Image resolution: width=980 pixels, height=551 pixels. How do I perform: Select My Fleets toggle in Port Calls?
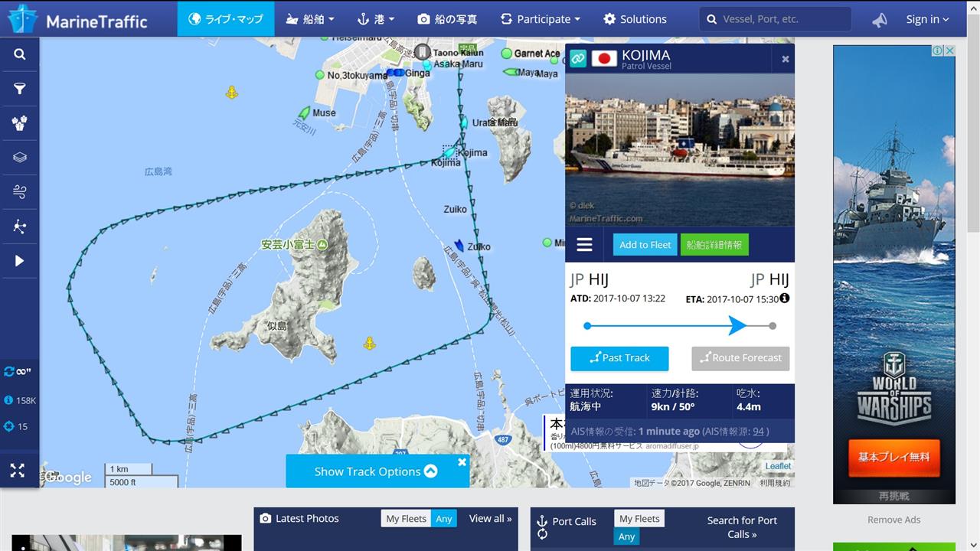point(639,518)
